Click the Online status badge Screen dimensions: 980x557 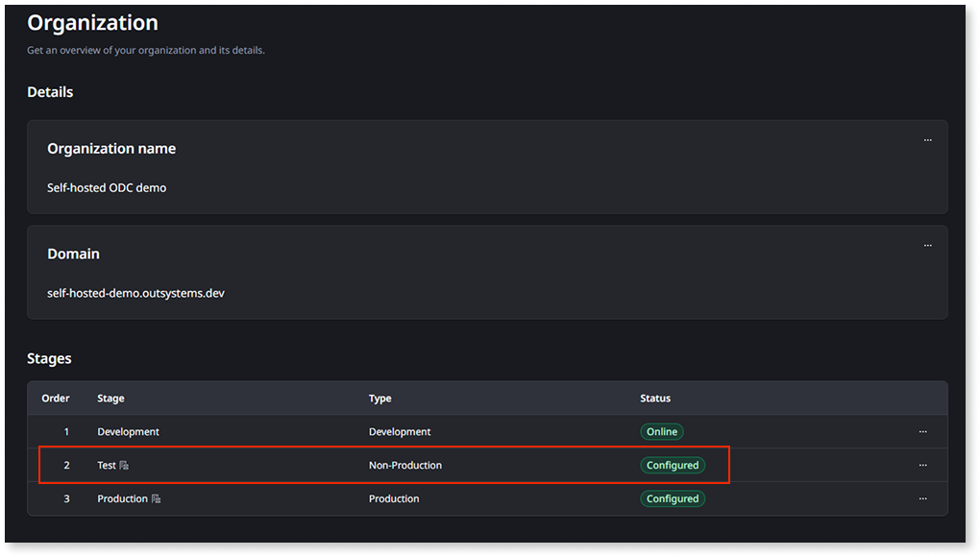(662, 431)
